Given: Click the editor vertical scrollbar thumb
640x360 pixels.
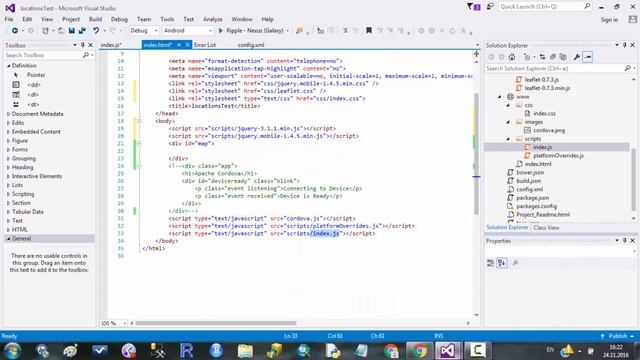Looking at the screenshot, I should click(476, 154).
